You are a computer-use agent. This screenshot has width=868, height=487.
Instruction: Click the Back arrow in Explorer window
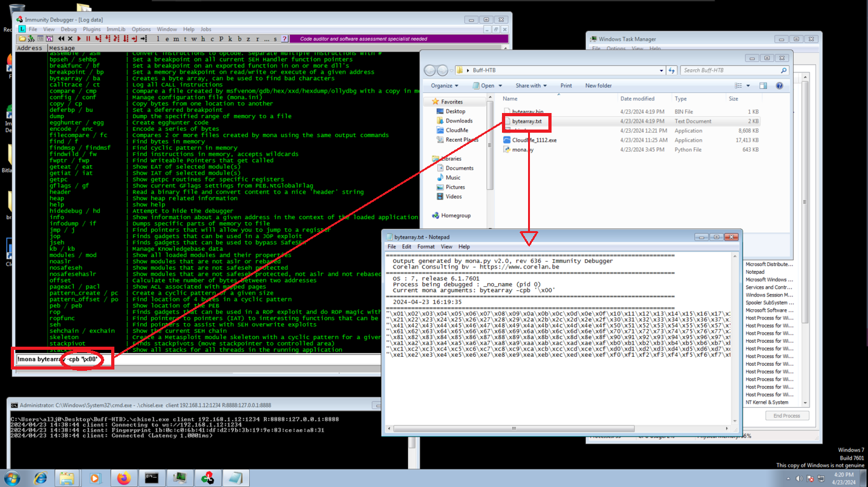pyautogui.click(x=430, y=70)
